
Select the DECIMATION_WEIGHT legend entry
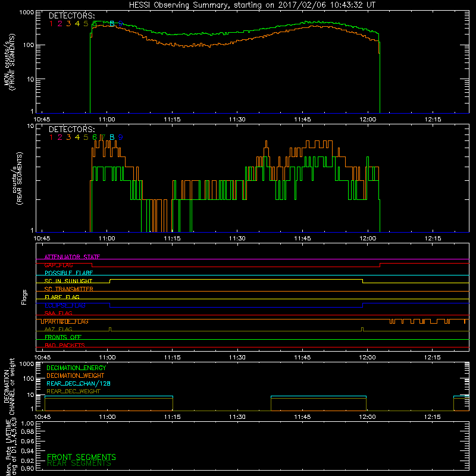pos(76,375)
